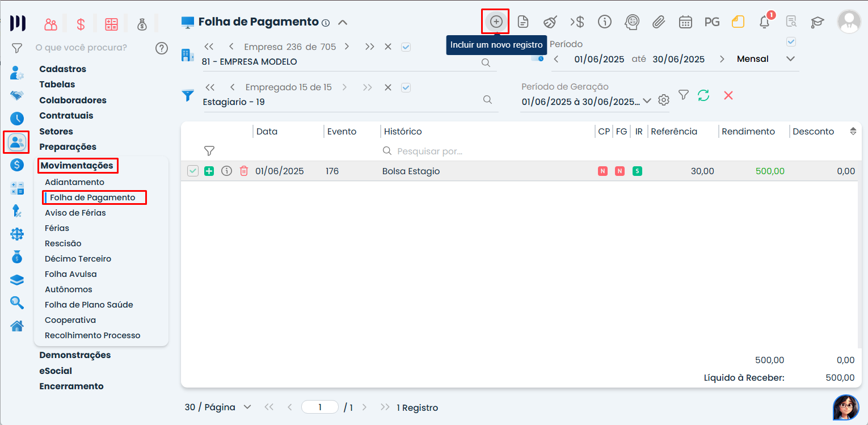Open the Cadastros section in sidebar

tap(62, 69)
